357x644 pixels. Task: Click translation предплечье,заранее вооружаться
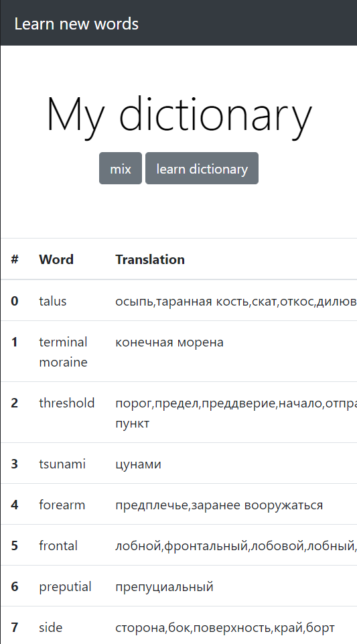(219, 505)
